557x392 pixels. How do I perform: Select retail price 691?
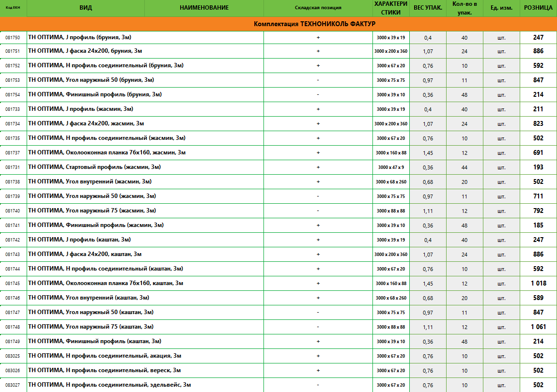coord(538,152)
